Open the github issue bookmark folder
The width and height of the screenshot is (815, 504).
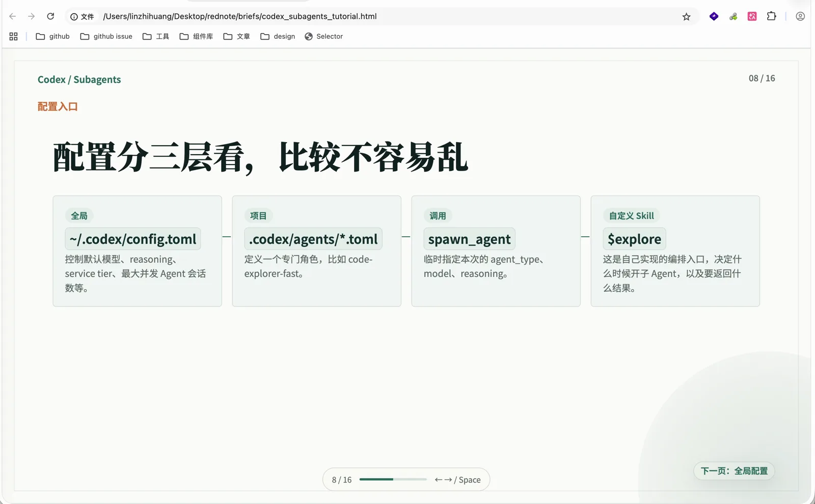click(106, 37)
